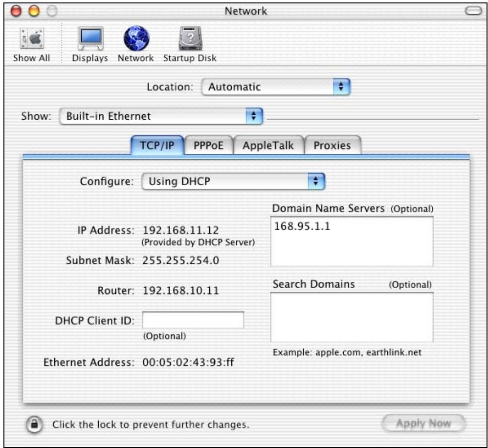488x448 pixels.
Task: Select the TCP/IP tab
Action: [x=157, y=146]
